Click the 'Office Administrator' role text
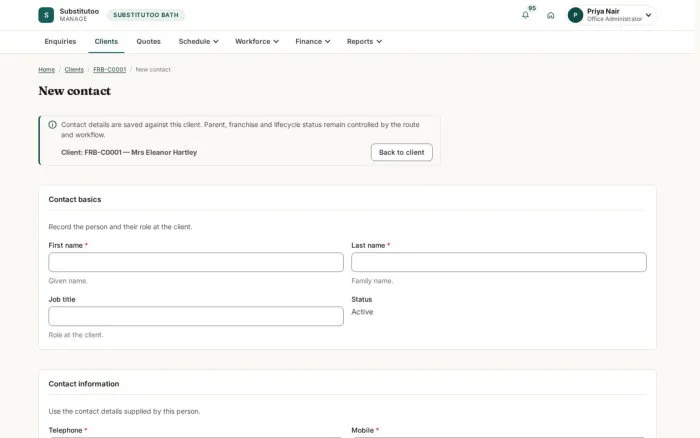The image size is (700, 438). [614, 19]
